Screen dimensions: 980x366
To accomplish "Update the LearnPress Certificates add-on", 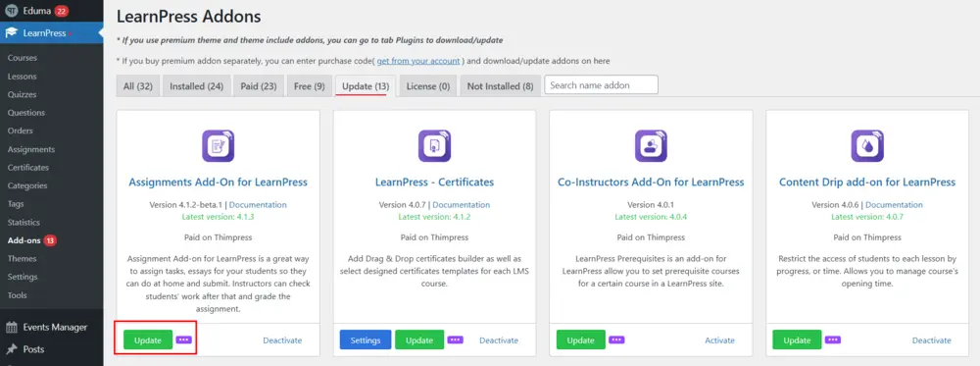I will [419, 340].
